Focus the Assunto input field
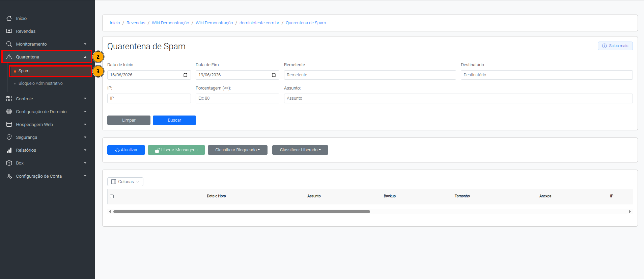The image size is (644, 279). [x=458, y=98]
